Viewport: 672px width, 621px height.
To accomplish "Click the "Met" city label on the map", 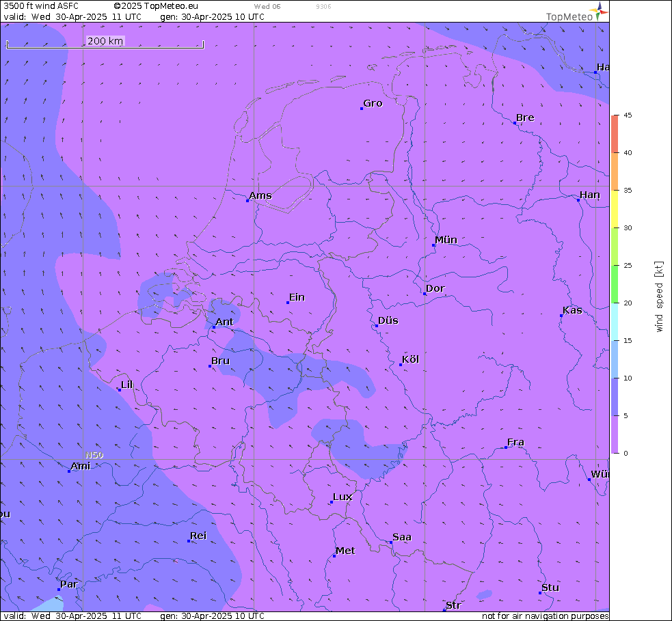I will click(345, 551).
